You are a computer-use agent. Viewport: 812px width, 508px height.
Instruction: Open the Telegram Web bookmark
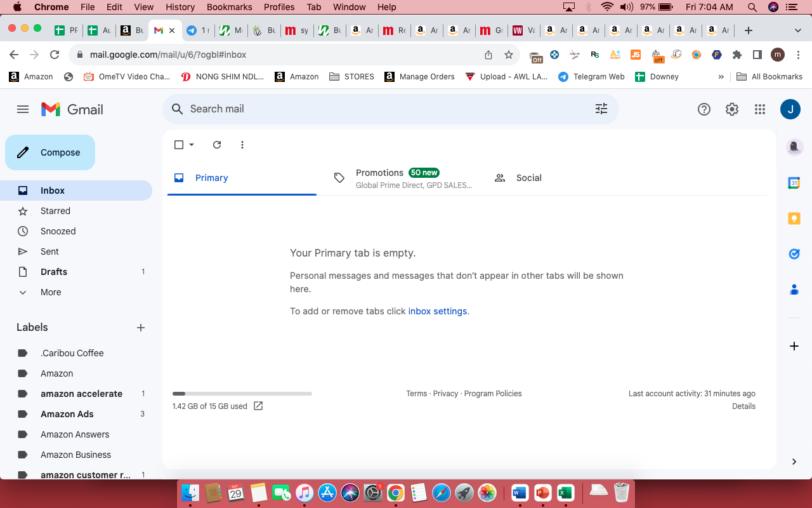[591, 77]
